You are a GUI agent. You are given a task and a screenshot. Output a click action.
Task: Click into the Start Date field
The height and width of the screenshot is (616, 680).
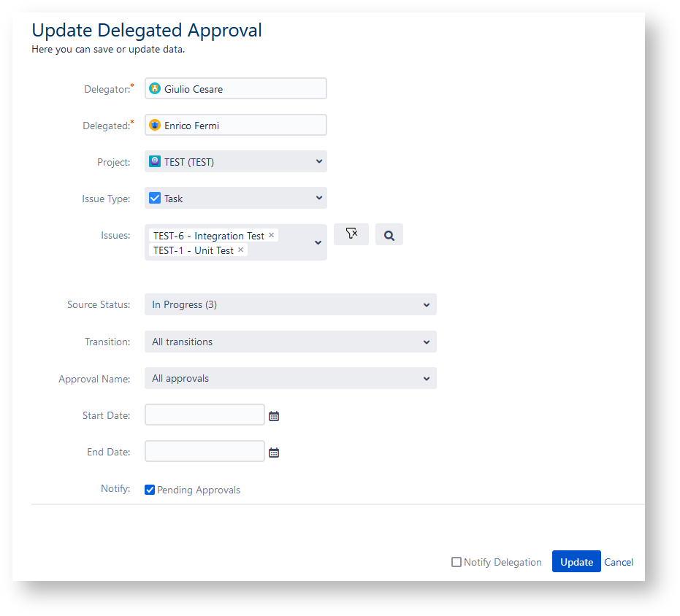205,415
